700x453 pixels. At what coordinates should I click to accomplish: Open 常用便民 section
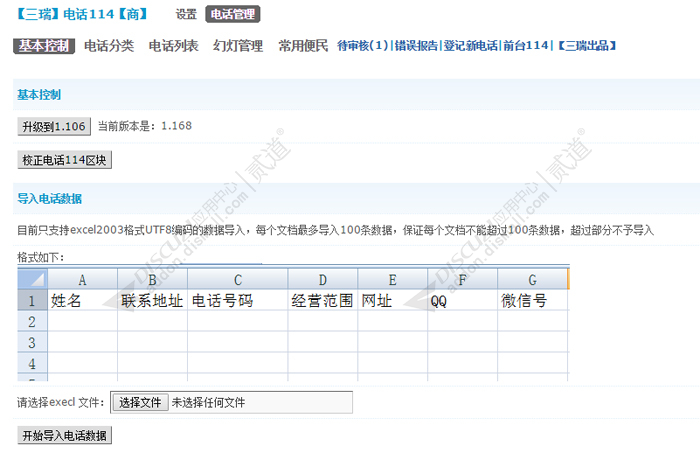click(x=303, y=46)
